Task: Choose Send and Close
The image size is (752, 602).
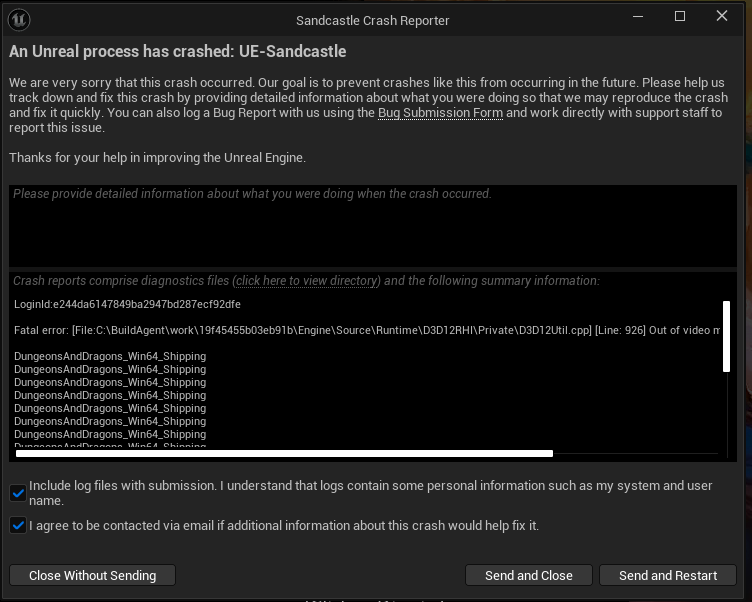Action: tap(529, 575)
